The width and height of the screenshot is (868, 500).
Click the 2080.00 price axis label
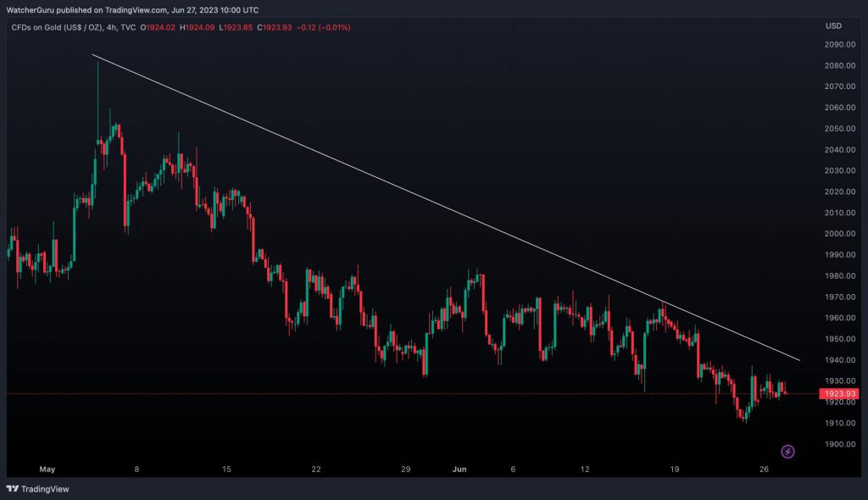tap(840, 65)
